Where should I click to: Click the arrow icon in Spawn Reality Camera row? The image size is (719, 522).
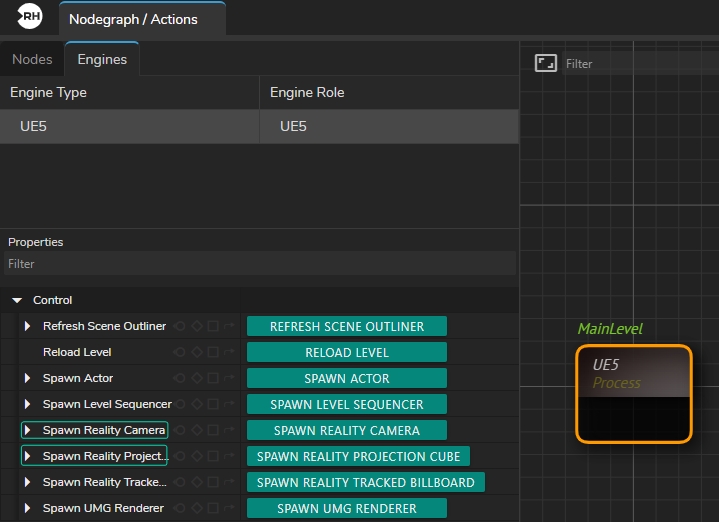[229, 430]
